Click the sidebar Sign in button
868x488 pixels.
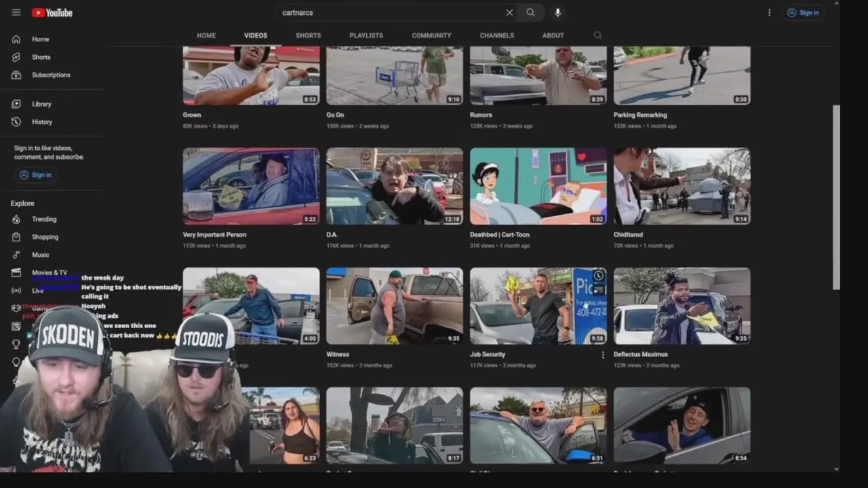36,175
